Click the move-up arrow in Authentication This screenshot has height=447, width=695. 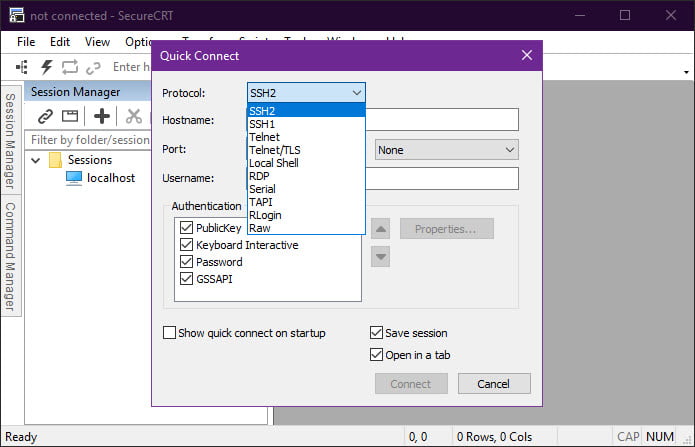[x=380, y=229]
